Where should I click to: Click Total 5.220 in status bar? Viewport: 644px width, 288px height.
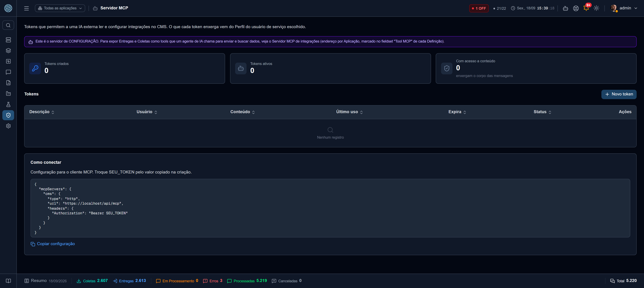coord(624,281)
